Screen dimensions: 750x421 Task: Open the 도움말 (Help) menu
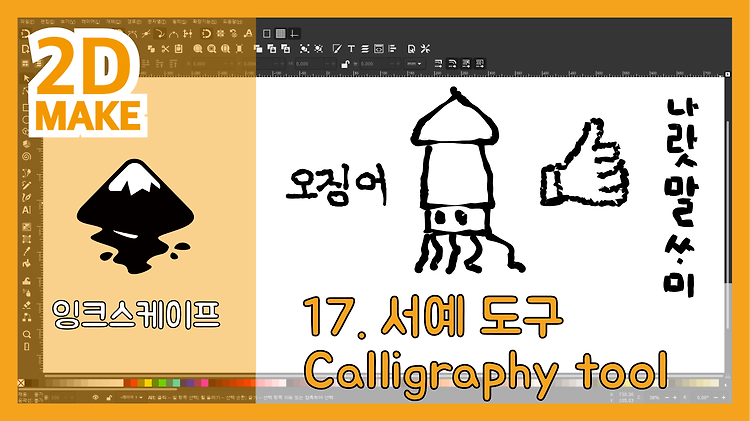click(x=233, y=22)
